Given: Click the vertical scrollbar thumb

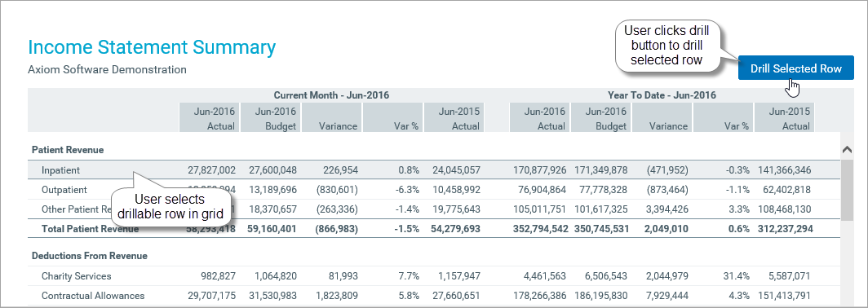Looking at the screenshot, I should click(847, 190).
